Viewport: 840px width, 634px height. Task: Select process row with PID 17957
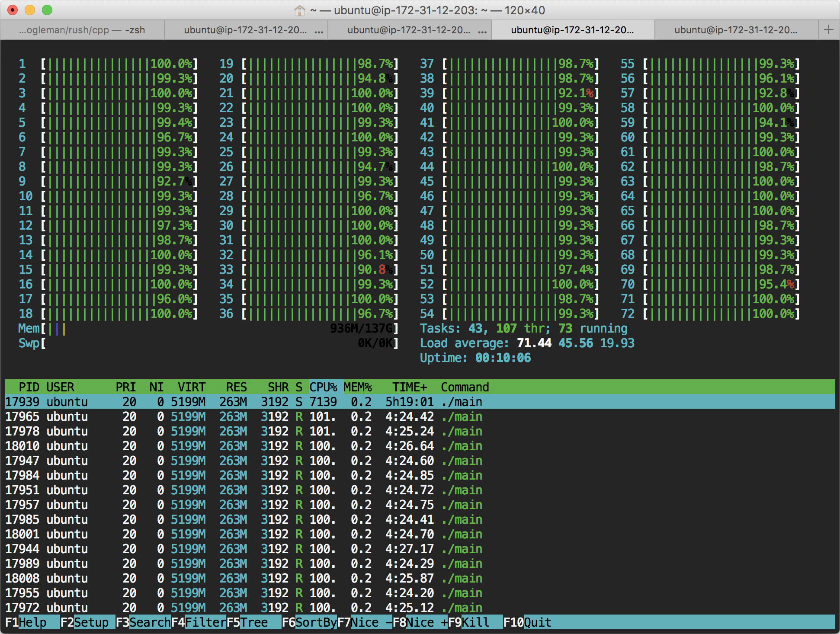(x=420, y=505)
